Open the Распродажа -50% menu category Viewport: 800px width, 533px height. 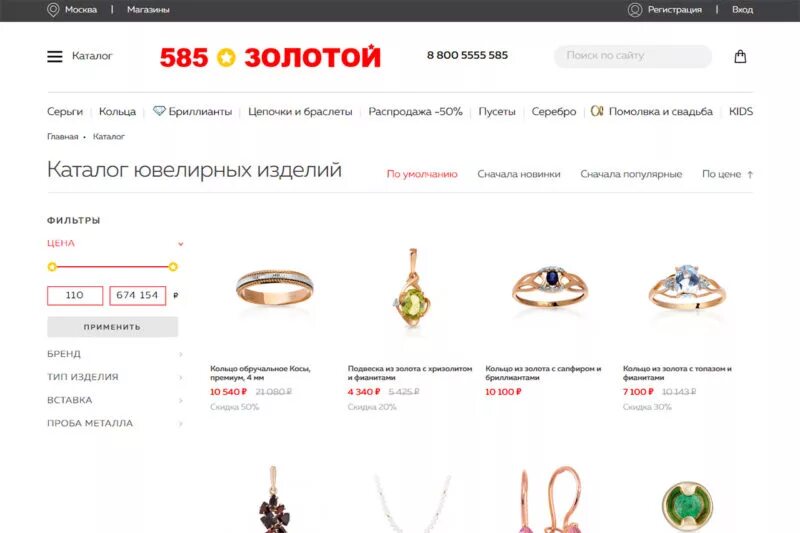coord(415,111)
